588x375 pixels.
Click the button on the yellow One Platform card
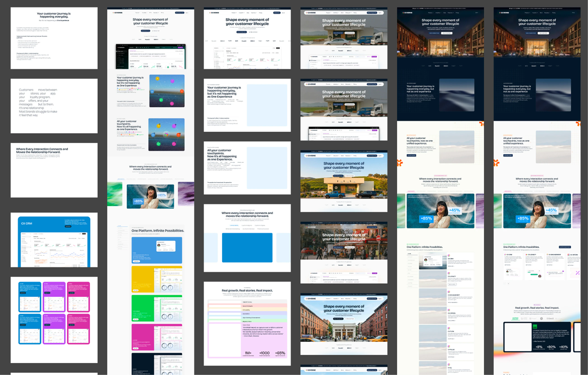135,290
